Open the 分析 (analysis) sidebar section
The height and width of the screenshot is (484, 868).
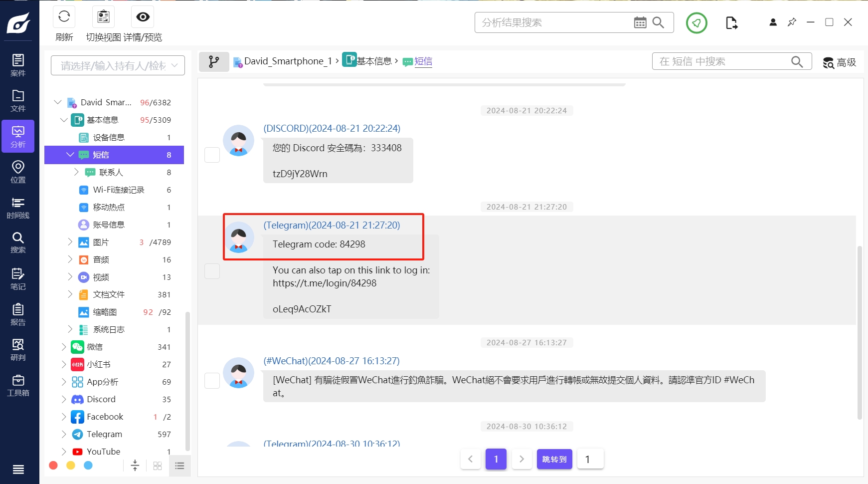18,136
